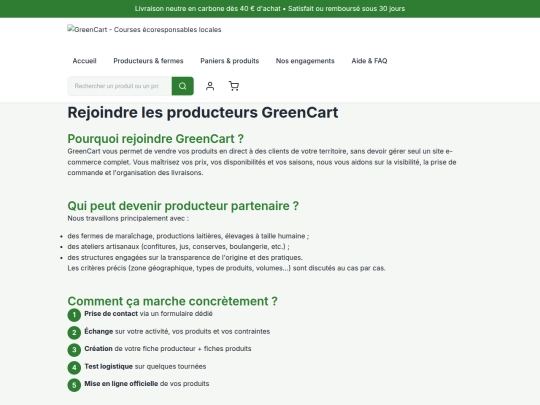The width and height of the screenshot is (540, 405).
Task: Click step 3 Création de votre fiche
Action: point(168,349)
